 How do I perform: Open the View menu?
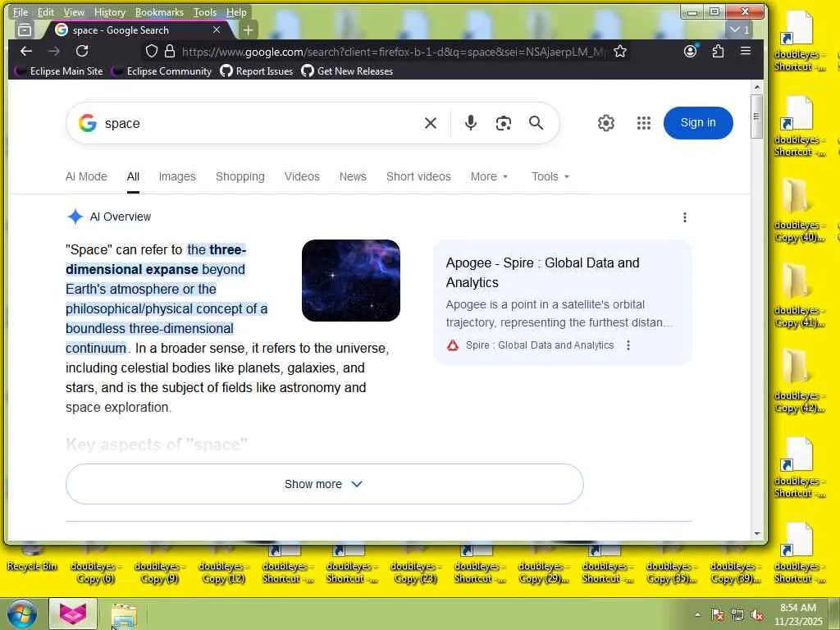click(74, 11)
